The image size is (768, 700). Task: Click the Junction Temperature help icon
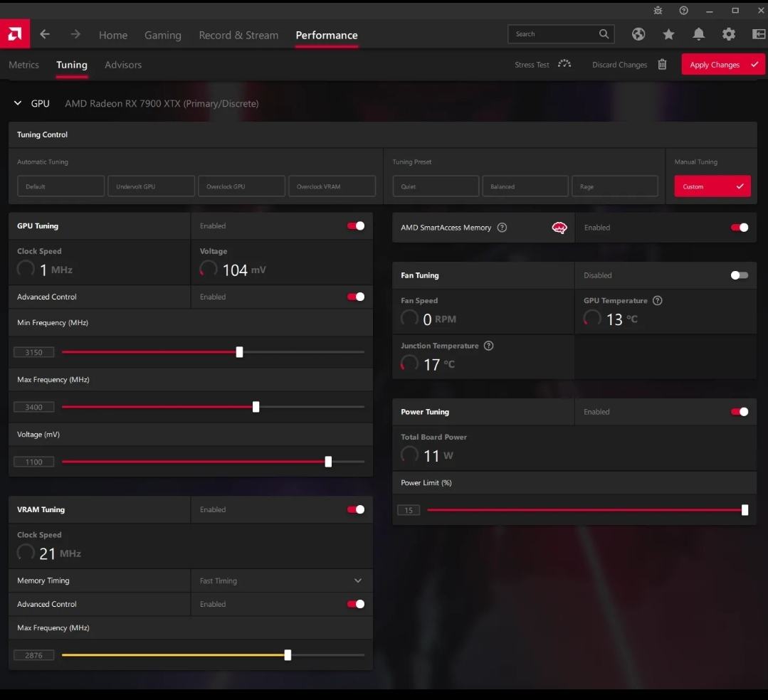[x=488, y=346]
